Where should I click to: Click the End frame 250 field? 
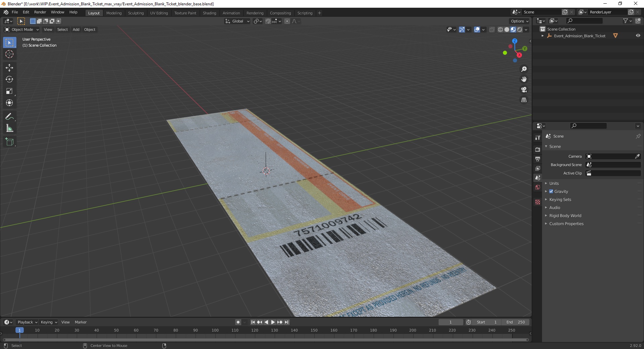(516, 322)
